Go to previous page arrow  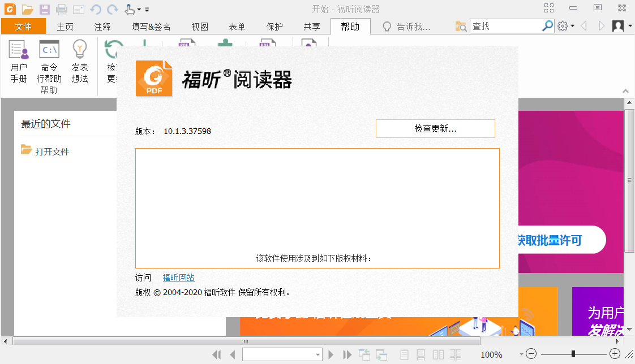[233, 355]
